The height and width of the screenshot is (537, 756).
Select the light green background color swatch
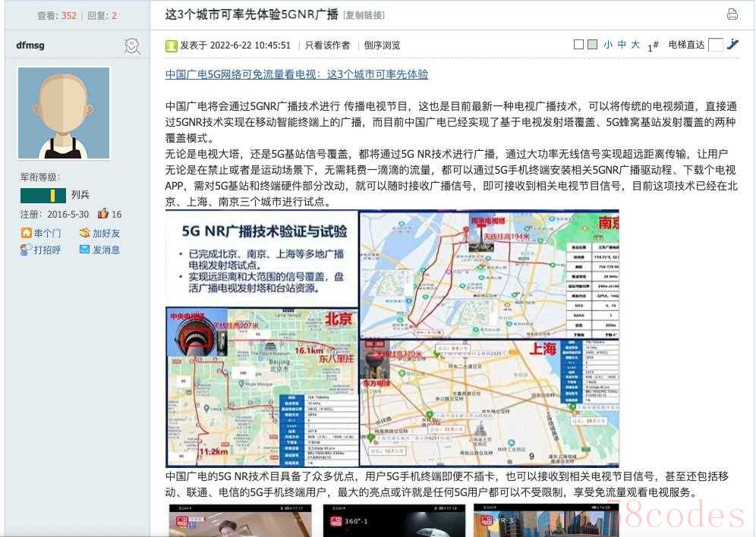(x=593, y=44)
